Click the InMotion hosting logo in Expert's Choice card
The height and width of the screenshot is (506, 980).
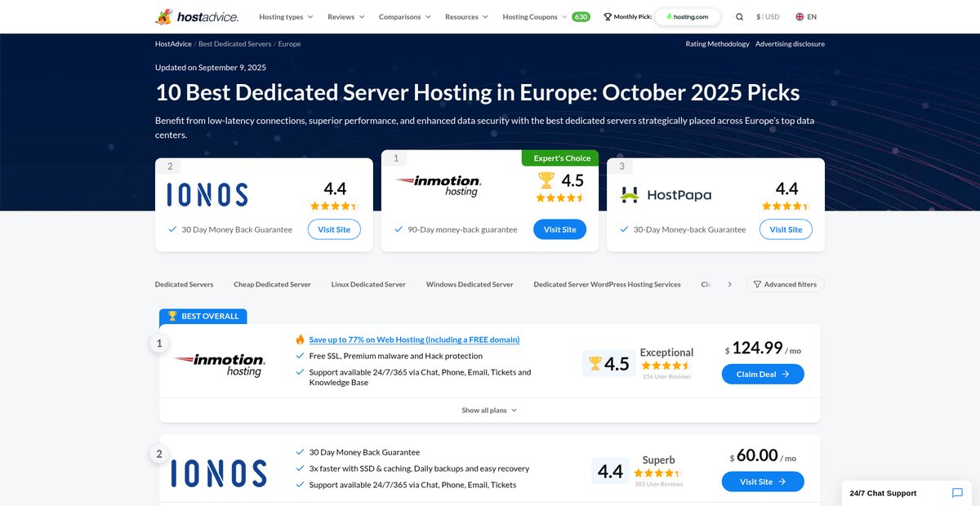coord(439,185)
